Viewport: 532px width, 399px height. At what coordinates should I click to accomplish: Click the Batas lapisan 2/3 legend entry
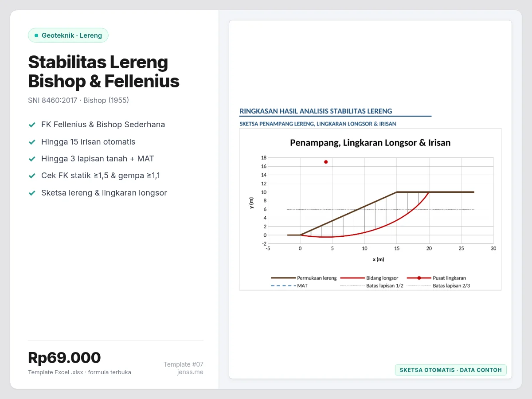438,286
